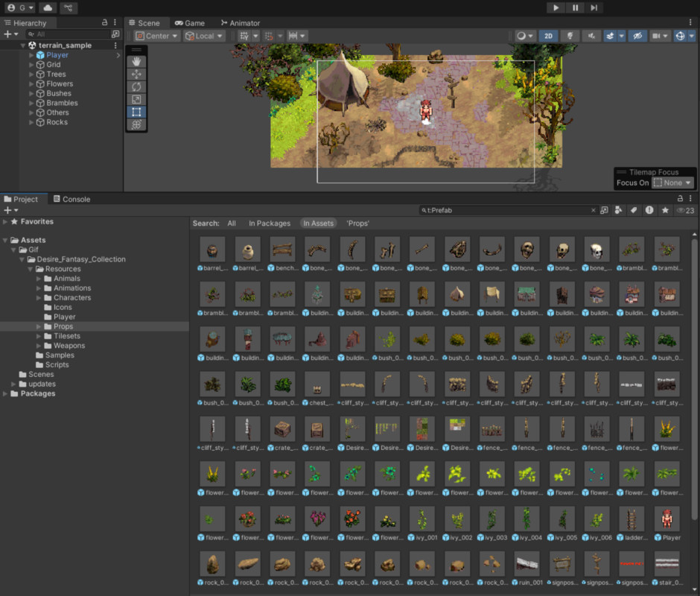Open Hierarchy create plus dropdown

10,34
